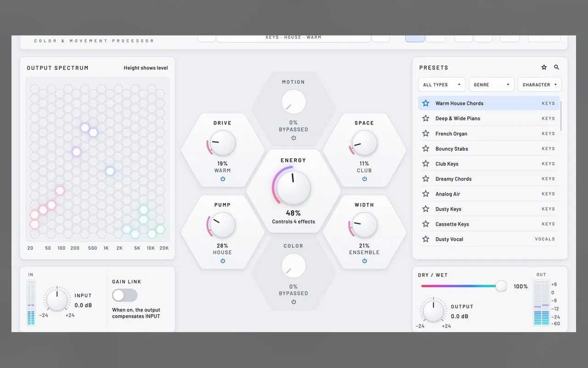Click the Drive knob

pyautogui.click(x=223, y=143)
